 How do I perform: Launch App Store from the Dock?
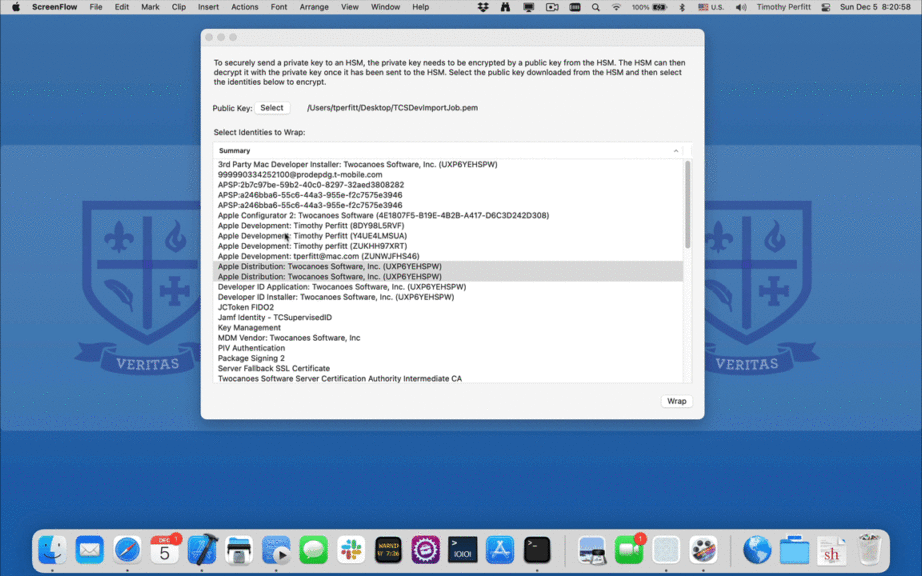click(500, 550)
